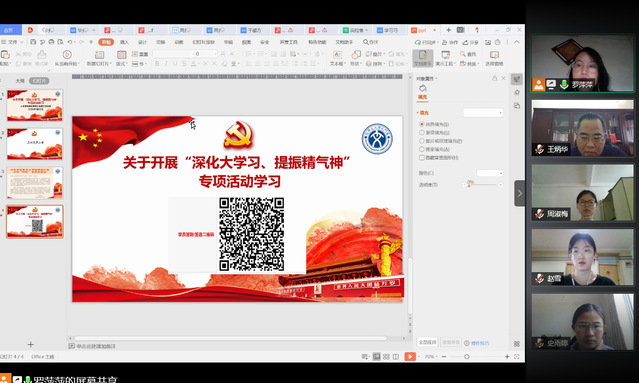
Task: Click zoom out minus icon
Action: coord(444,357)
